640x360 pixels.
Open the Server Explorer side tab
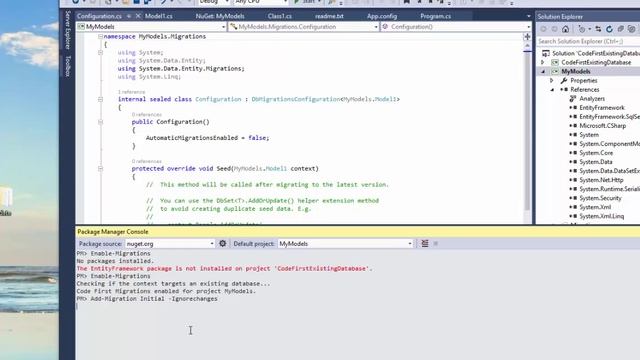(68, 30)
